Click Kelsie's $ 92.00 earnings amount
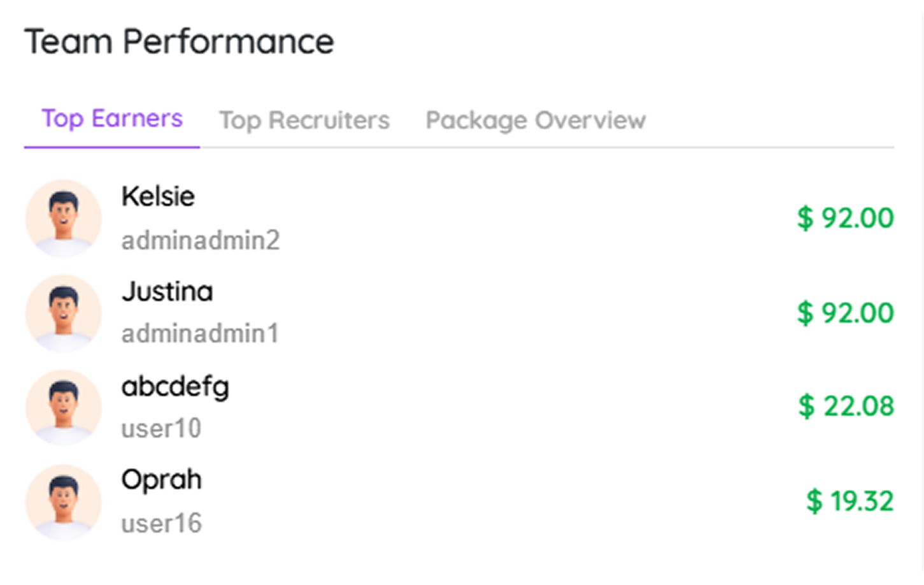 [x=845, y=218]
